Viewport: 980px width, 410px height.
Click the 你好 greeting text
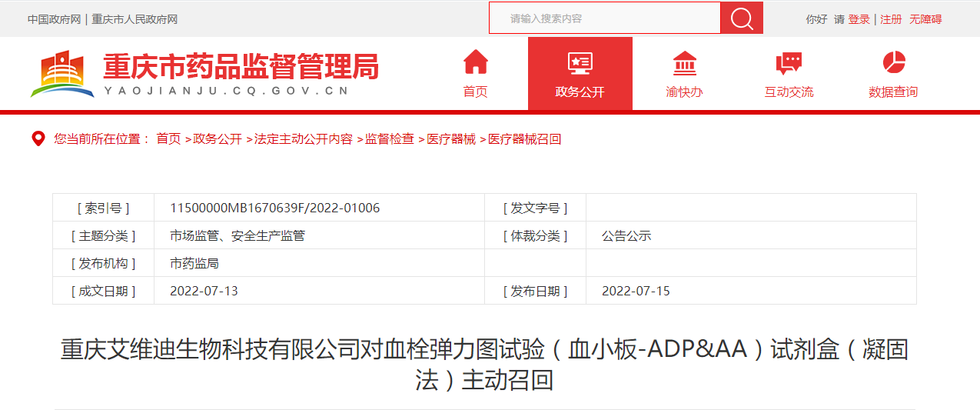(x=816, y=19)
